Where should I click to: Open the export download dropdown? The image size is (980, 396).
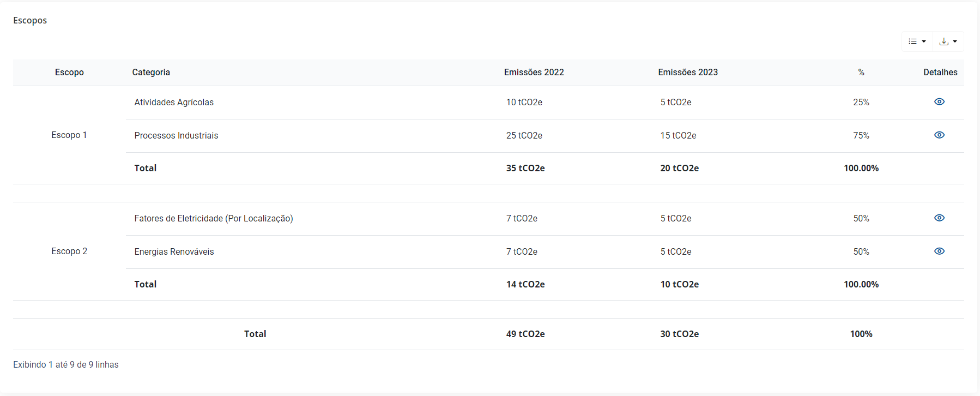point(948,41)
